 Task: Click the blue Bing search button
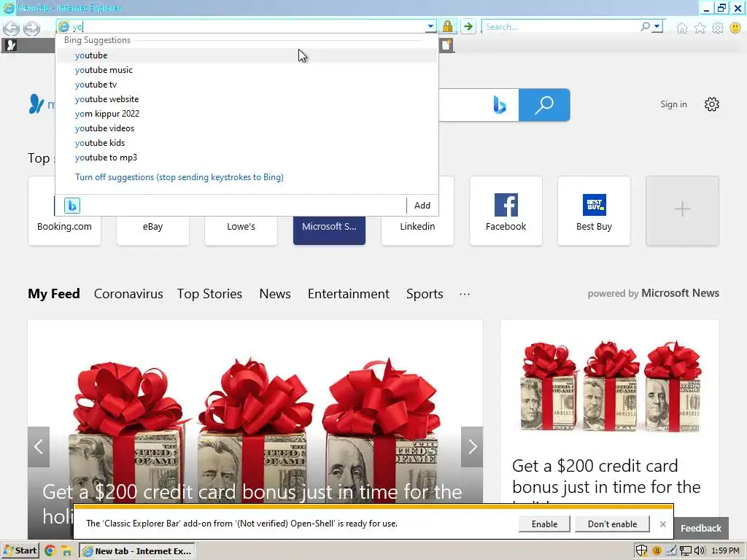[544, 105]
